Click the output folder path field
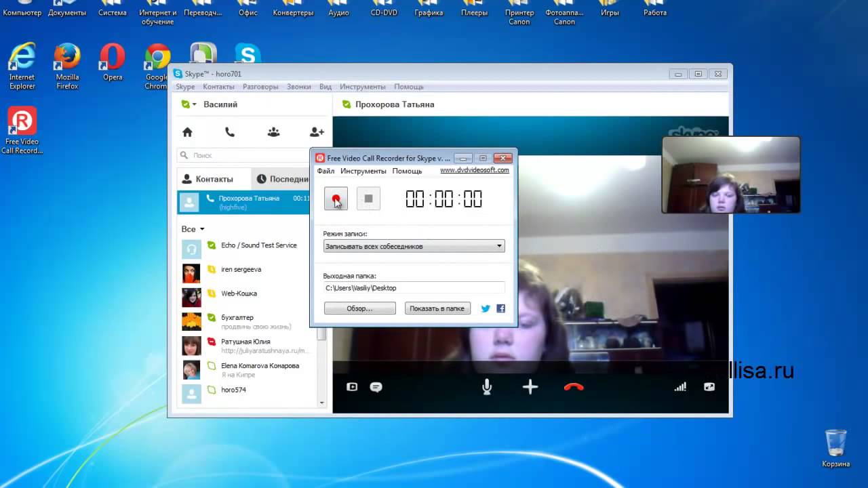This screenshot has height=488, width=868. [414, 288]
